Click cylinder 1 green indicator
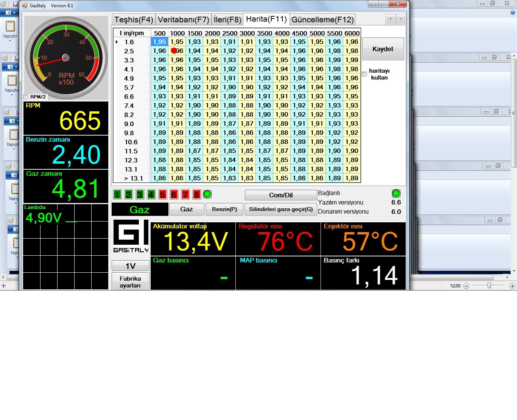The height and width of the screenshot is (420, 517). click(x=117, y=195)
